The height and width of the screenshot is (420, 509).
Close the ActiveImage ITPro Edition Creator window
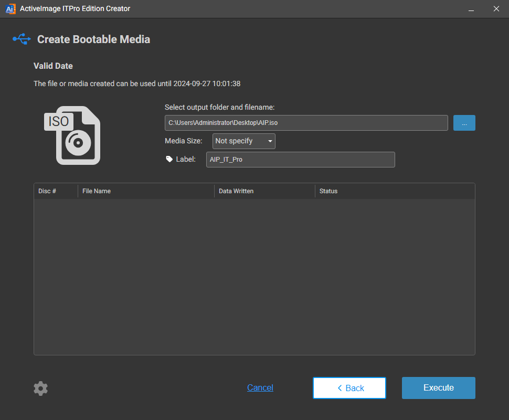(496, 9)
